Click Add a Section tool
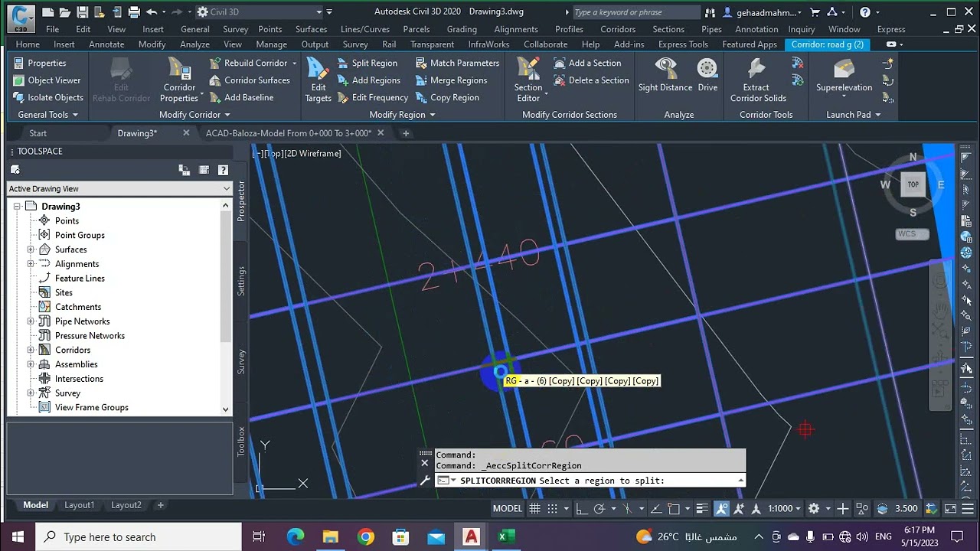Image resolution: width=980 pixels, height=551 pixels. [x=587, y=63]
